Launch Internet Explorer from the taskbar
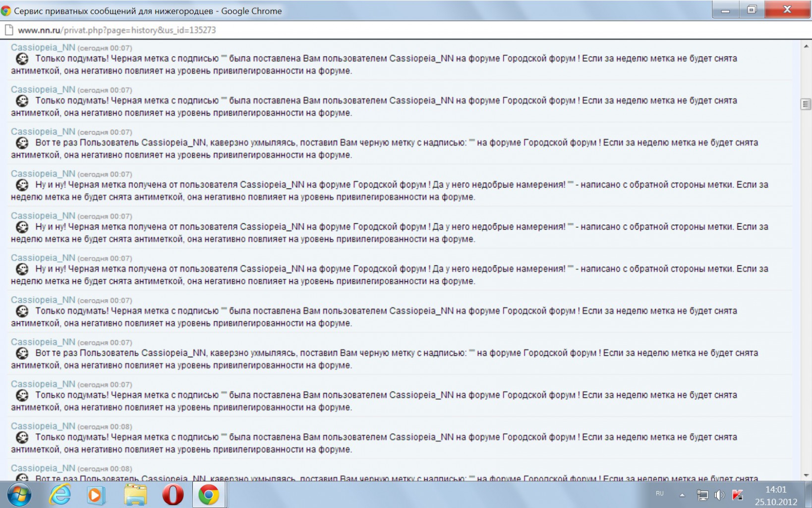 point(60,495)
